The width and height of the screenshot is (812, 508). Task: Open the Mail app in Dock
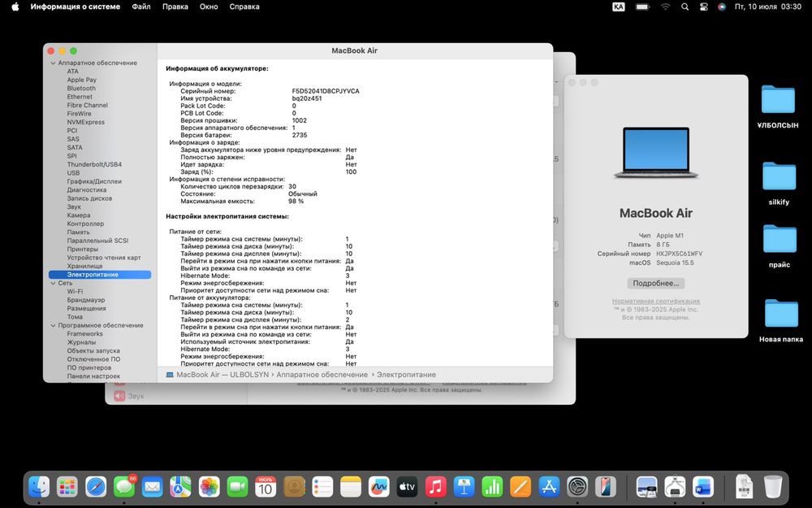pyautogui.click(x=153, y=487)
